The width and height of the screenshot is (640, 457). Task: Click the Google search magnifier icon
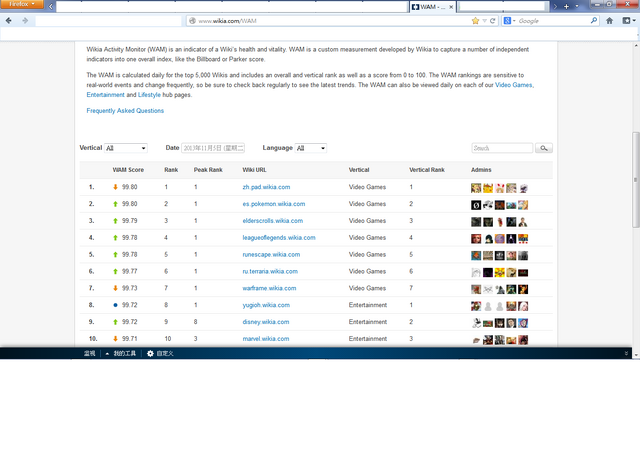coord(593,20)
